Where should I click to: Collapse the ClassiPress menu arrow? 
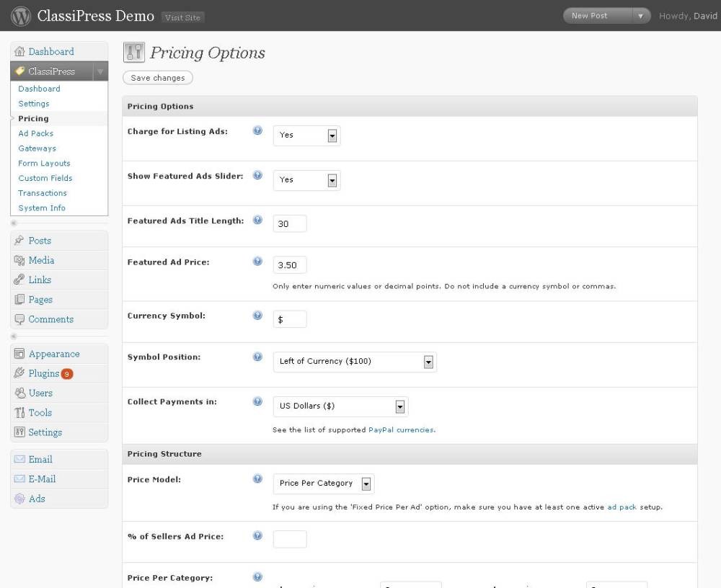tap(100, 71)
